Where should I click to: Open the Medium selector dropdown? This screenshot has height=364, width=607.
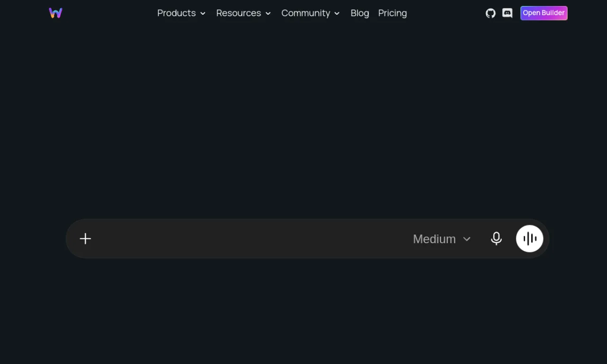pyautogui.click(x=442, y=239)
